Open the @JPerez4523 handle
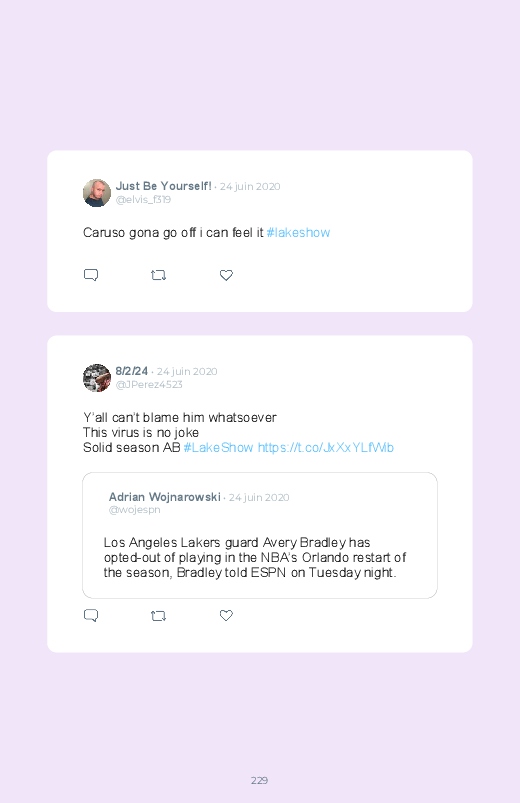The width and height of the screenshot is (520, 803). pos(149,384)
